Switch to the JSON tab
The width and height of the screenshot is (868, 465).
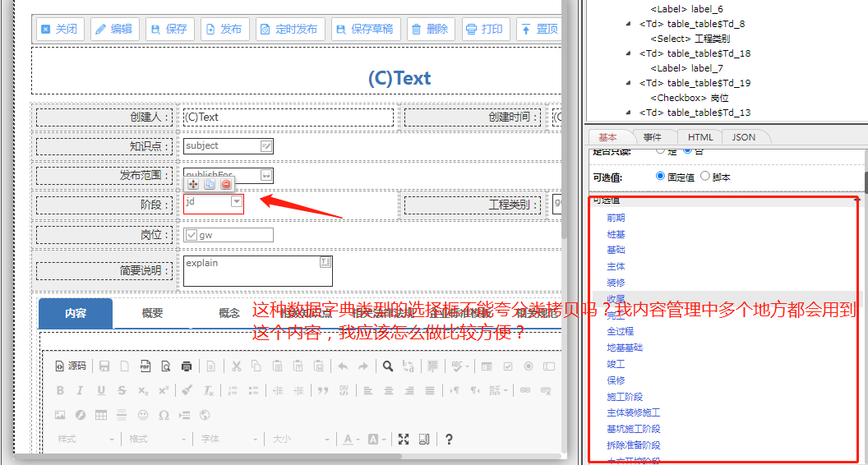(743, 137)
